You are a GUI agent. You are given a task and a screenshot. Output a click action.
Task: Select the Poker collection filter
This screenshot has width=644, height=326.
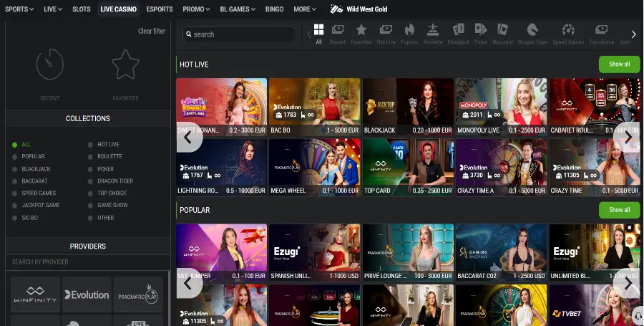[101, 169]
